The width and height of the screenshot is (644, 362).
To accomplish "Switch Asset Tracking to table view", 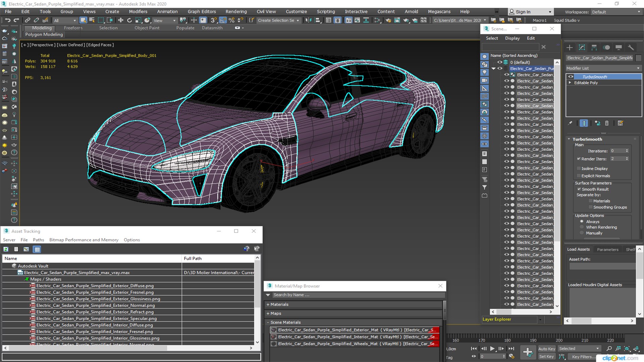I will [37, 249].
